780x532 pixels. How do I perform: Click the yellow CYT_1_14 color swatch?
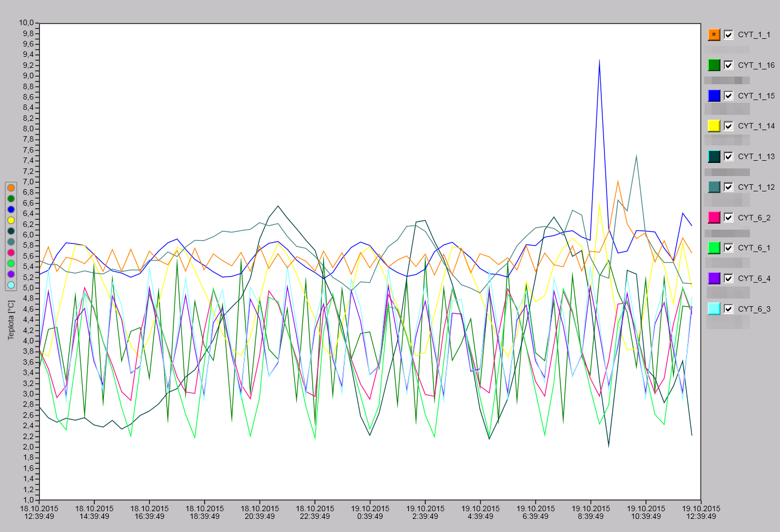coord(714,126)
